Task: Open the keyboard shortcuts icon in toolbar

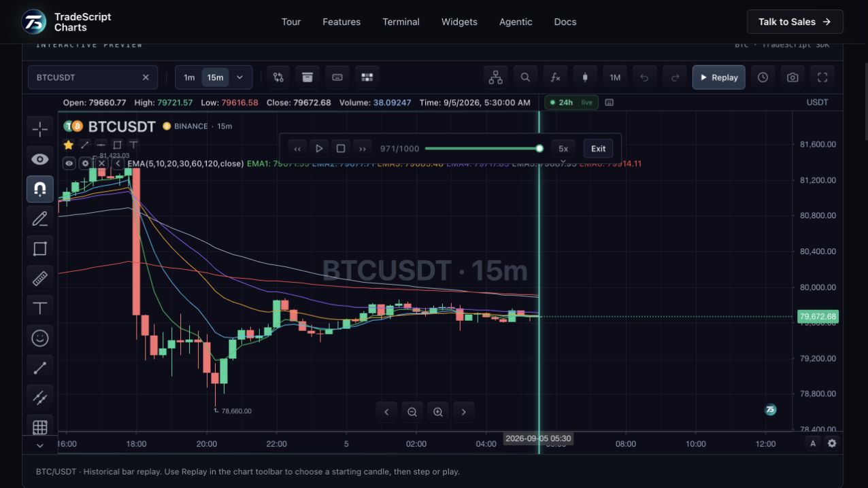Action: (337, 77)
